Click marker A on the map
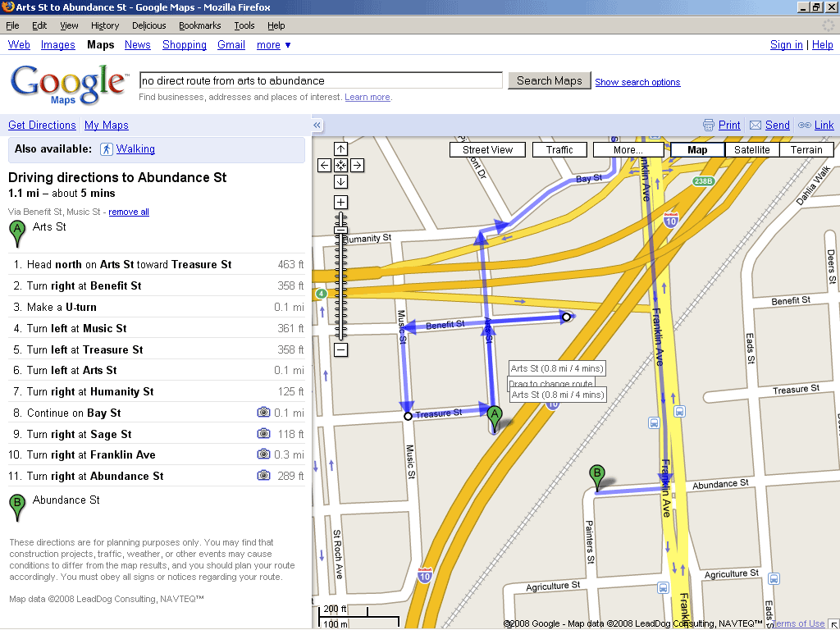 click(x=495, y=418)
